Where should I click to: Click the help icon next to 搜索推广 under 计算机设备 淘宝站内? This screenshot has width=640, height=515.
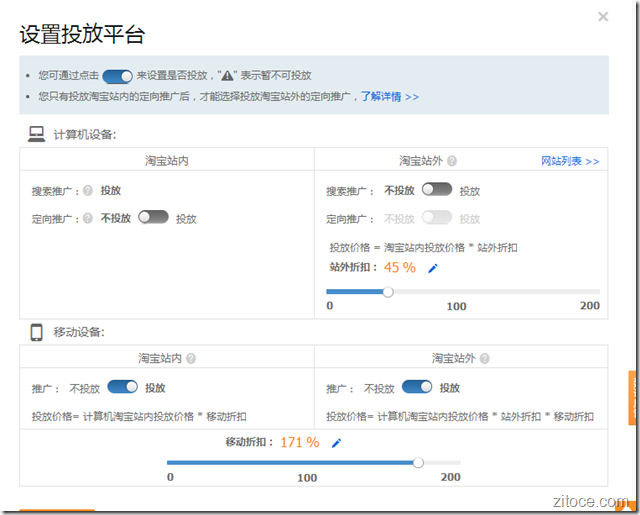point(88,191)
